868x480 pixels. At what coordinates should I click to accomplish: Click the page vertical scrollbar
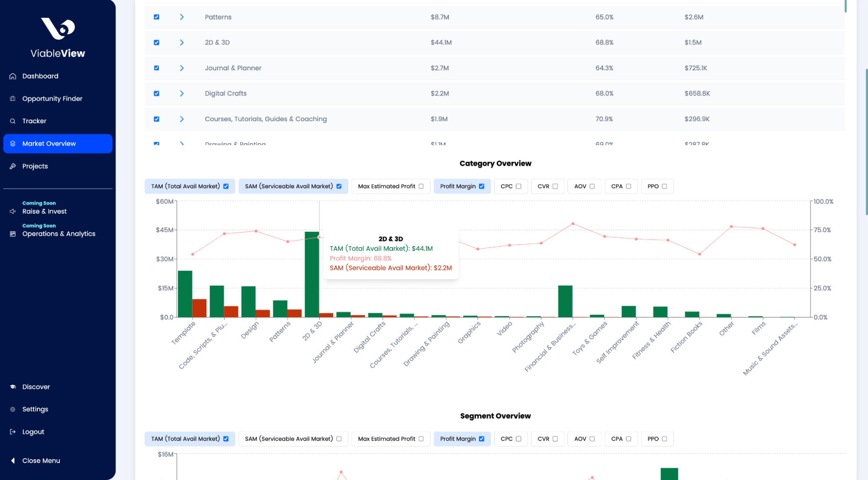(866, 141)
